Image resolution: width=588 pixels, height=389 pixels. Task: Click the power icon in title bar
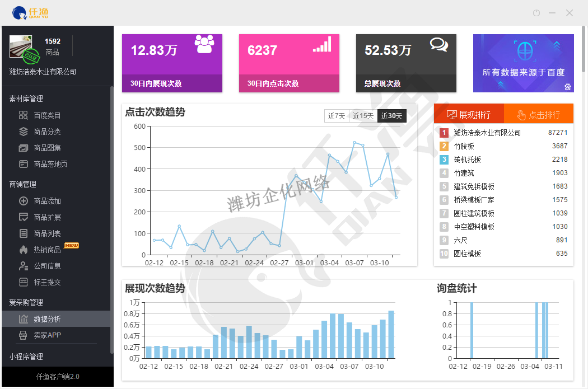tap(536, 13)
